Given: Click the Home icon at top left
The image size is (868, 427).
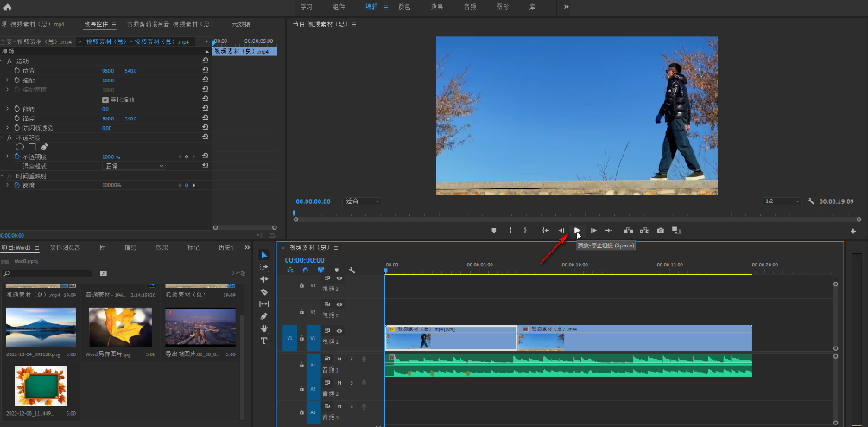Looking at the screenshot, I should coord(8,7).
